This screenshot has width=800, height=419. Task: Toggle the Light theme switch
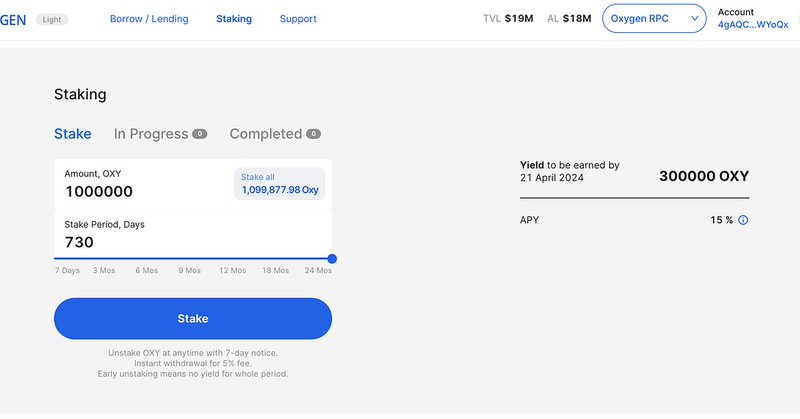click(52, 19)
